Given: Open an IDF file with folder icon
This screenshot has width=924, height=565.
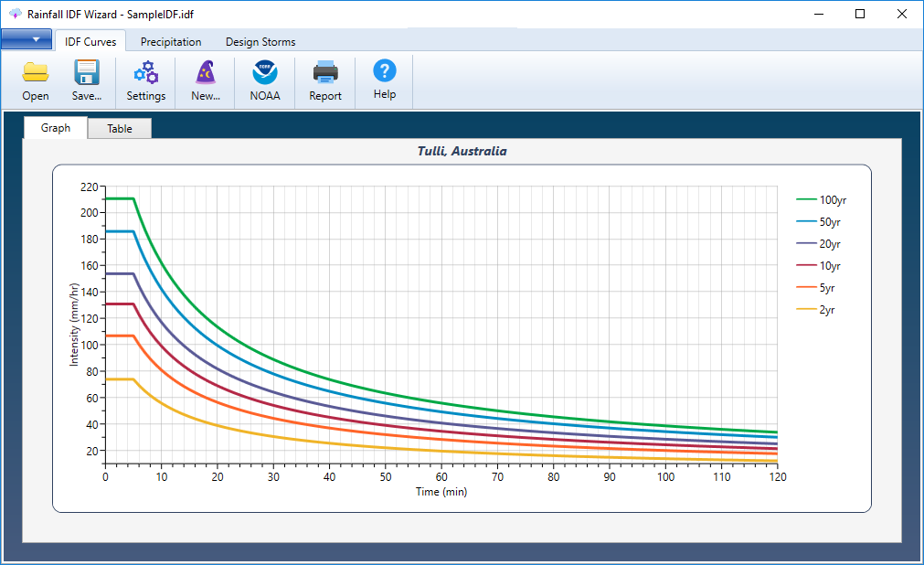Looking at the screenshot, I should tap(36, 72).
